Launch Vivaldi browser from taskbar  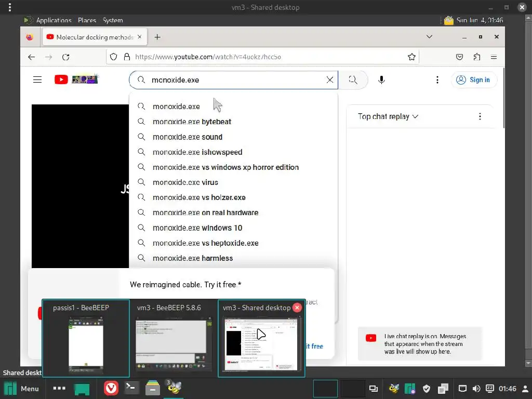coord(111,388)
